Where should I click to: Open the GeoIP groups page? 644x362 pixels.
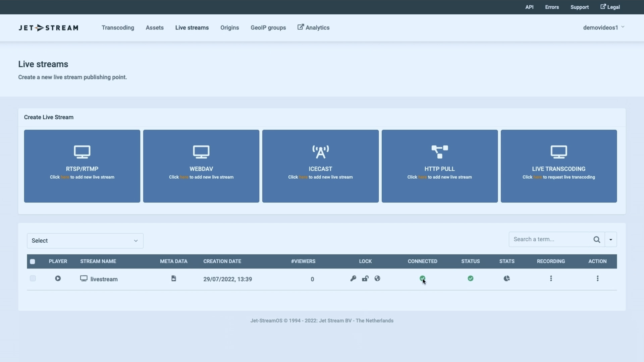tap(268, 27)
